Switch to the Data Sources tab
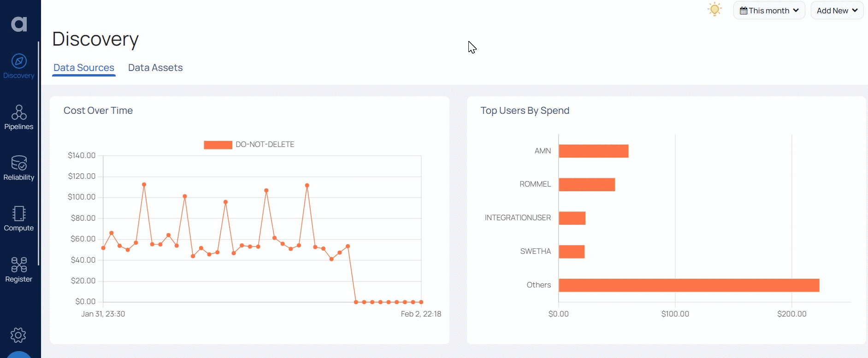868x358 pixels. 84,68
